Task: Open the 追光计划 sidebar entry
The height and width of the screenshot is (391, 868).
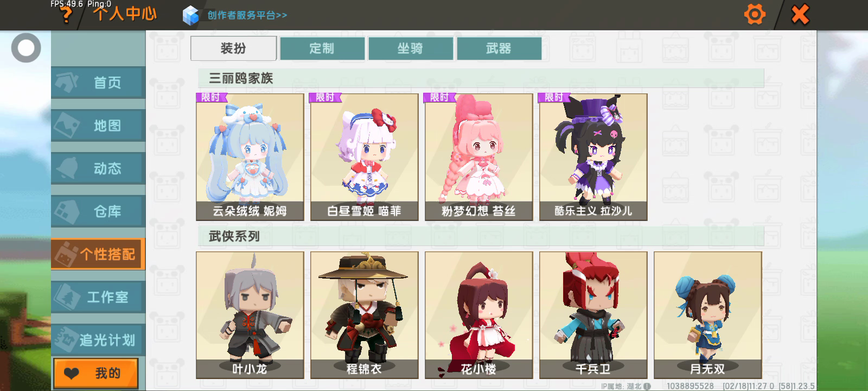Action: point(98,339)
